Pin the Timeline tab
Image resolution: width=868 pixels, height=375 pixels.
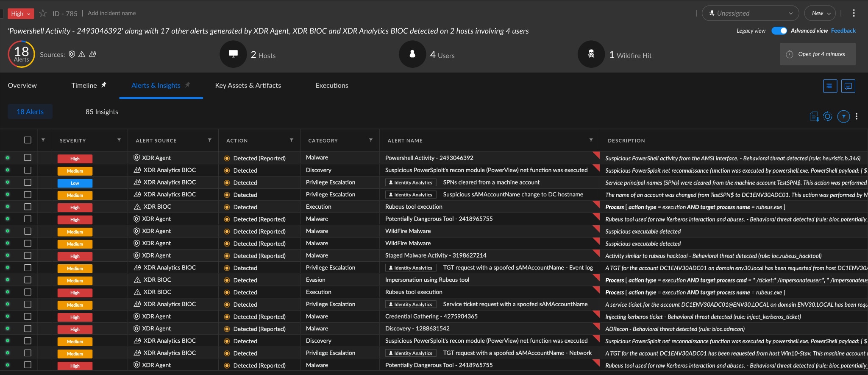(103, 85)
